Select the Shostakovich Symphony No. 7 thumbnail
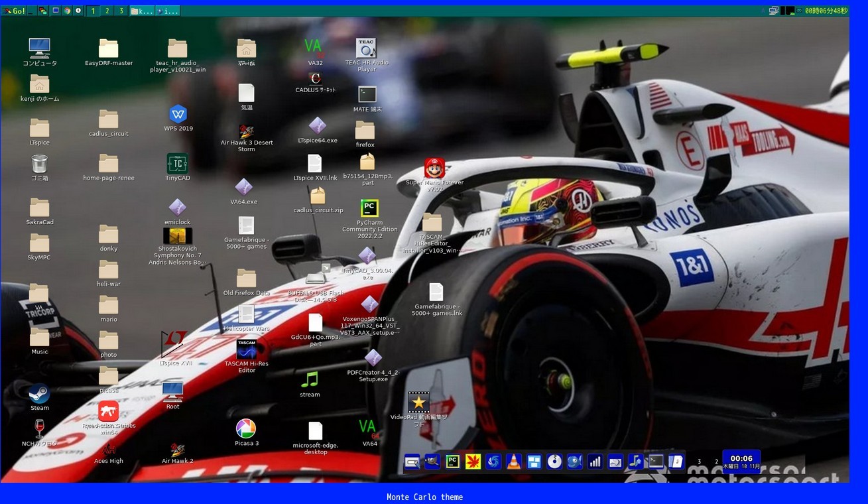The width and height of the screenshot is (868, 504). [178, 236]
